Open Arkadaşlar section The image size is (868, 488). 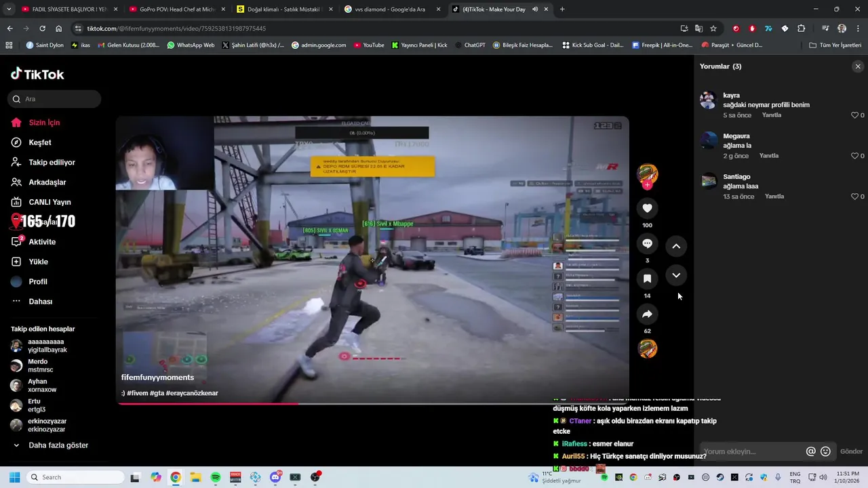point(47,182)
